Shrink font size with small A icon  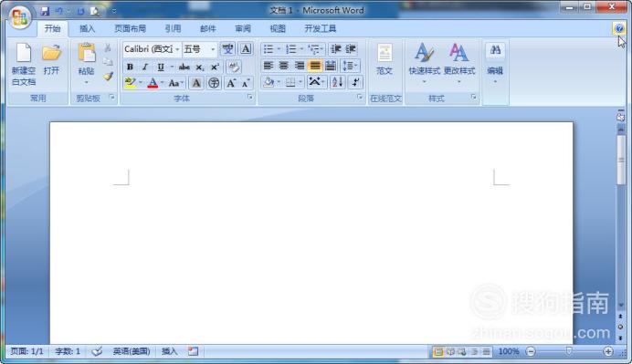point(246,83)
